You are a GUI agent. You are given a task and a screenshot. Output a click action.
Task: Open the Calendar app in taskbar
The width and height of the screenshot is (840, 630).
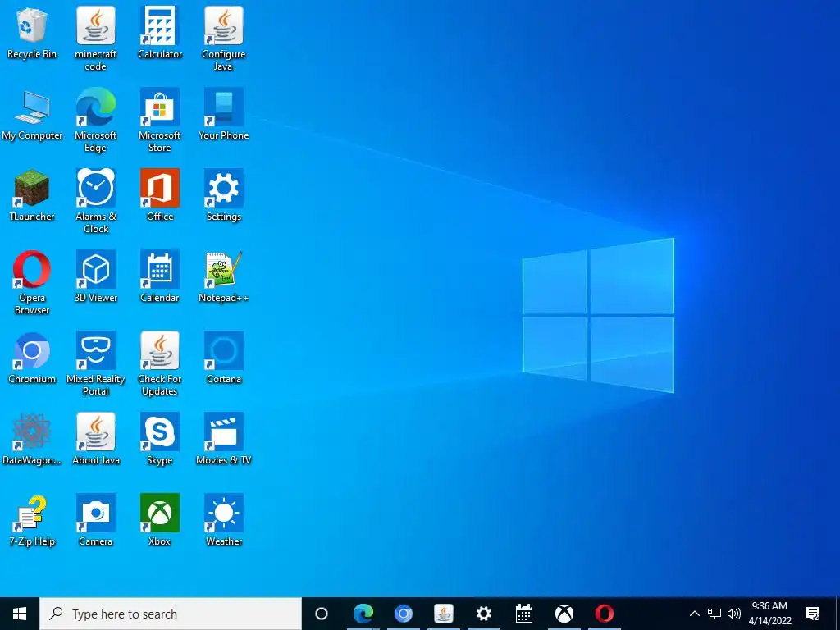(524, 614)
